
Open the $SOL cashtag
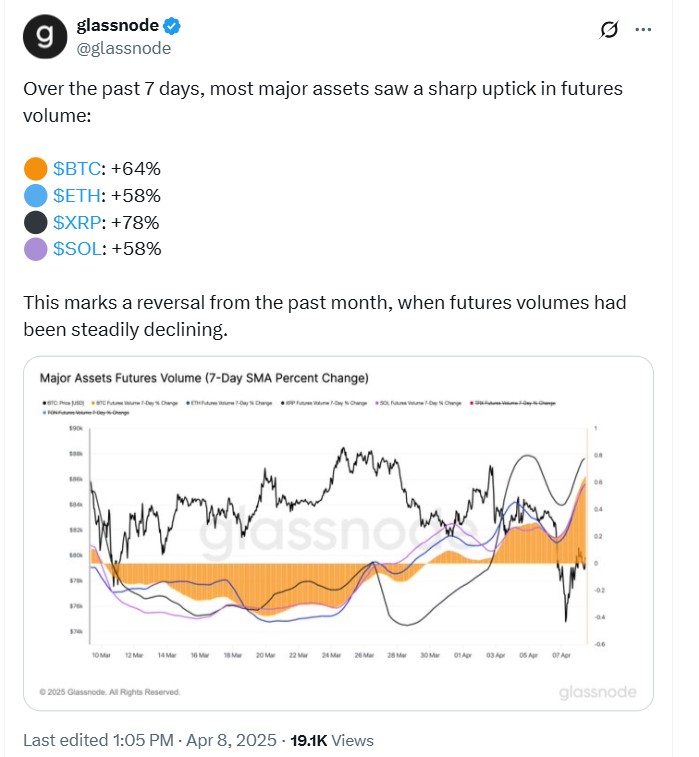coord(77,249)
